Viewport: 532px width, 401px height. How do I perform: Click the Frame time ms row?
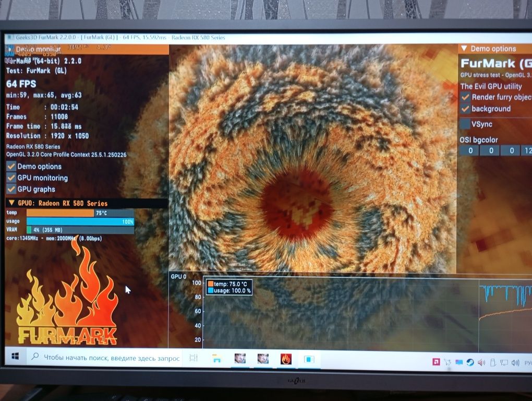[x=44, y=126]
